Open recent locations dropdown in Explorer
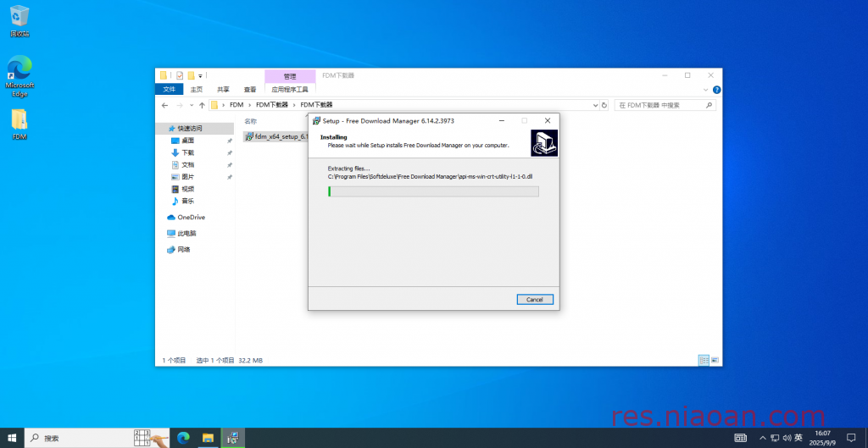 (x=192, y=105)
